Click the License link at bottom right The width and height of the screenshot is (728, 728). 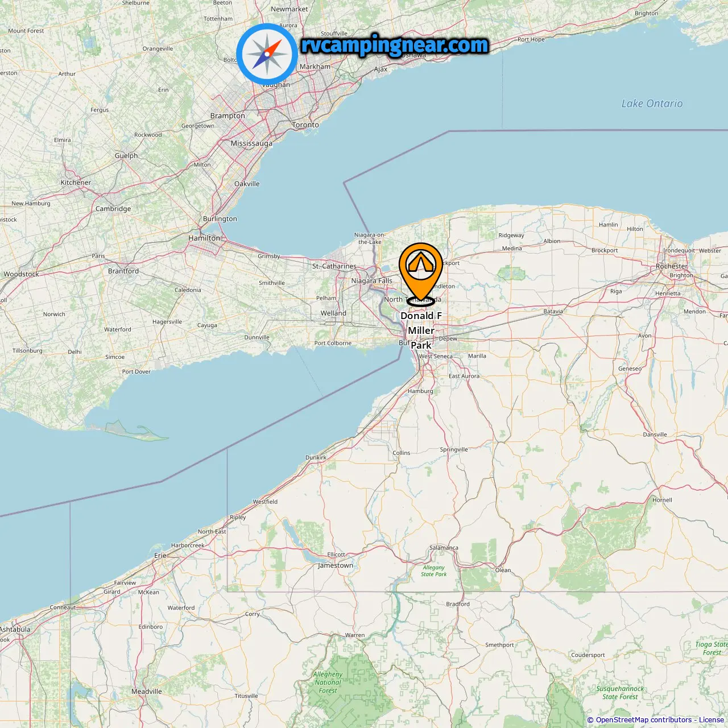[x=711, y=720]
